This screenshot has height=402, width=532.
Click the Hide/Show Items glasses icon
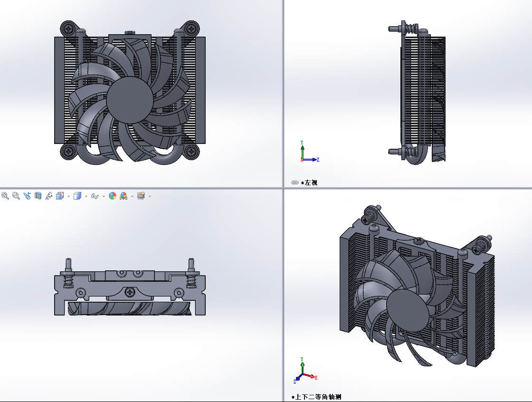coord(95,196)
